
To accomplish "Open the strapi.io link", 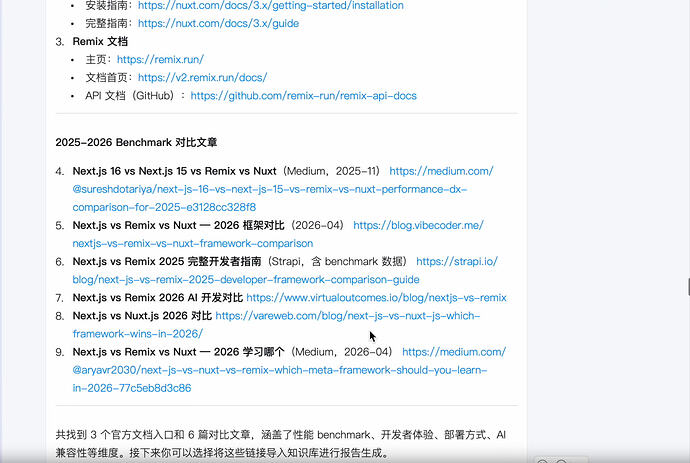I will pos(457,261).
